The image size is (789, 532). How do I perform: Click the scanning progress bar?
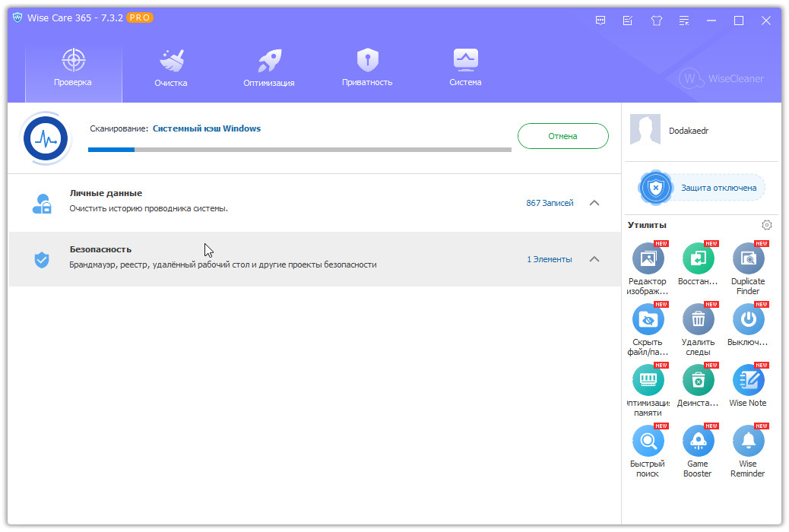click(x=299, y=150)
